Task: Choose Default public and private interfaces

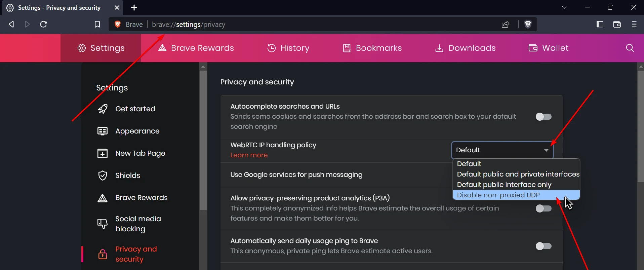Action: pyautogui.click(x=516, y=174)
